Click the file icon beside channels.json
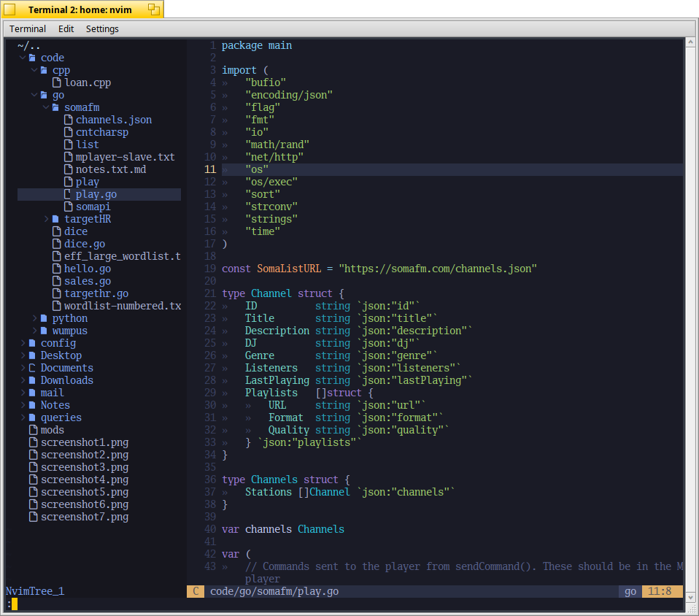This screenshot has width=699, height=616. click(69, 120)
